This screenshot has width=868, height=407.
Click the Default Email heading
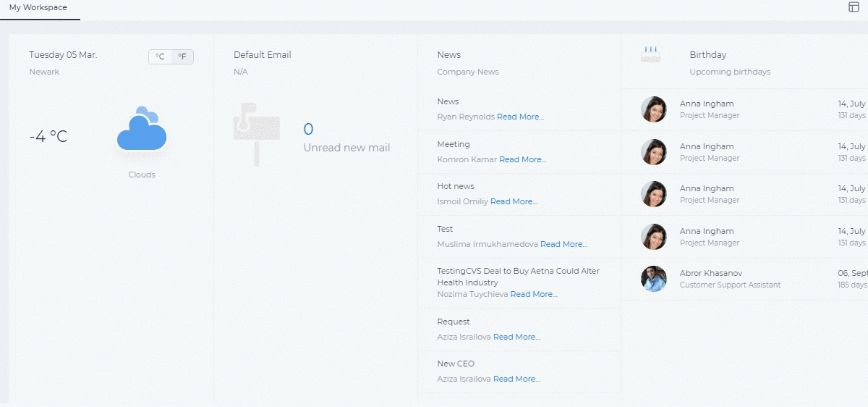[263, 55]
